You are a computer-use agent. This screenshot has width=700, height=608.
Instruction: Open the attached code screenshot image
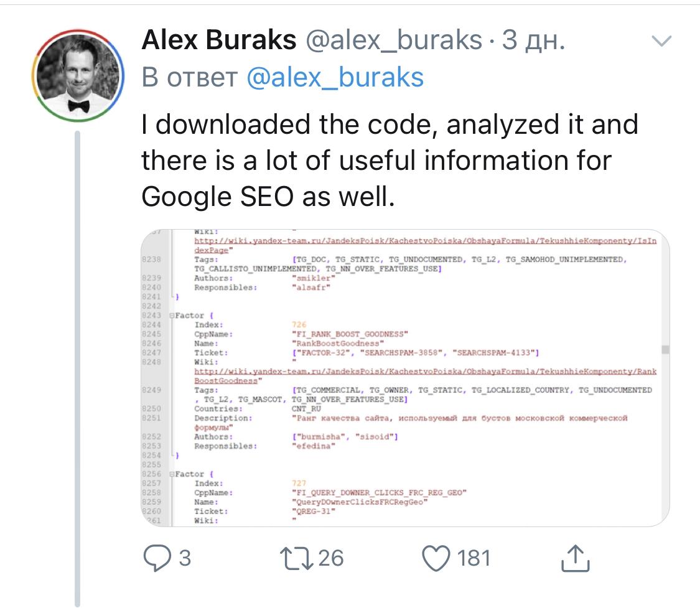406,378
